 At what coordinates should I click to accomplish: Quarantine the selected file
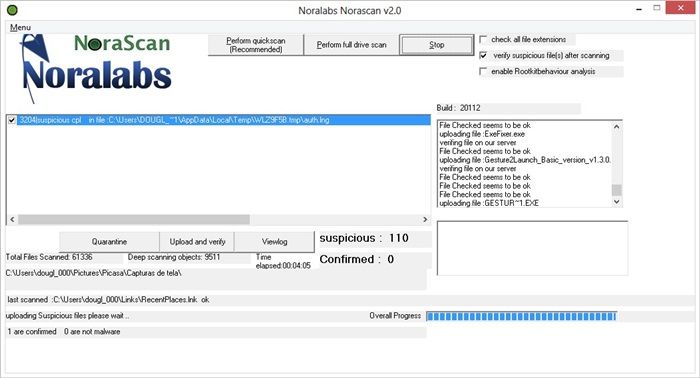click(x=109, y=241)
